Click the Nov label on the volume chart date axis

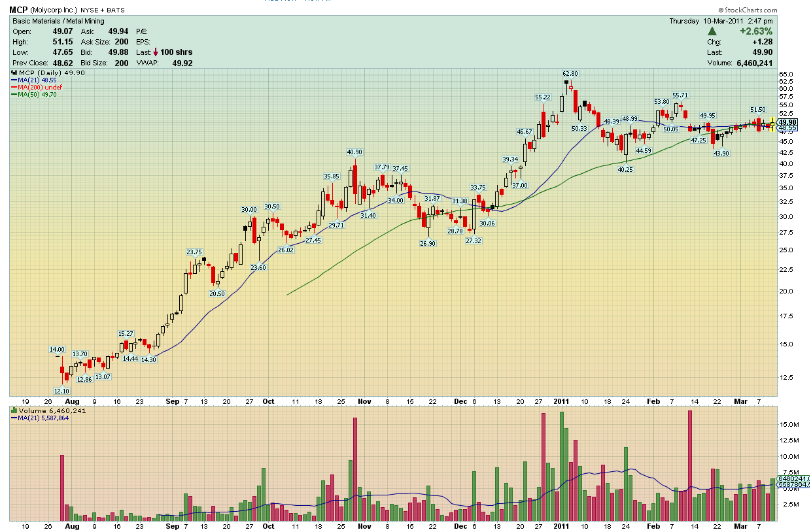tap(364, 525)
